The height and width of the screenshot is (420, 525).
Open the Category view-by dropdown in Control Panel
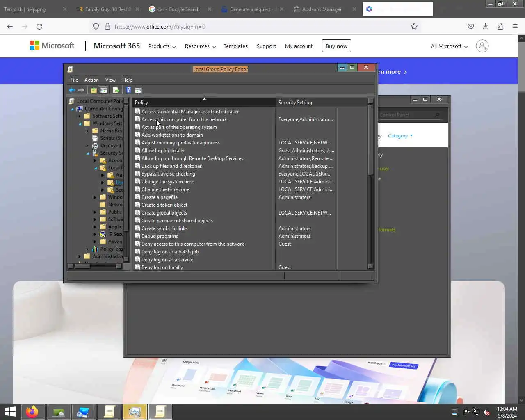[x=401, y=136]
